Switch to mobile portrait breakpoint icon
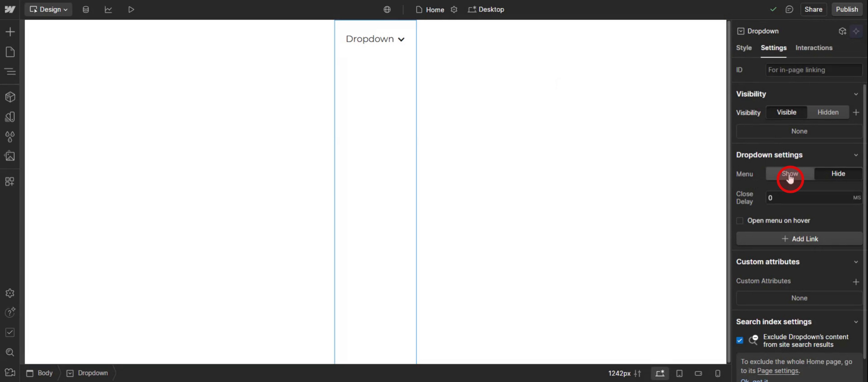 click(x=717, y=373)
